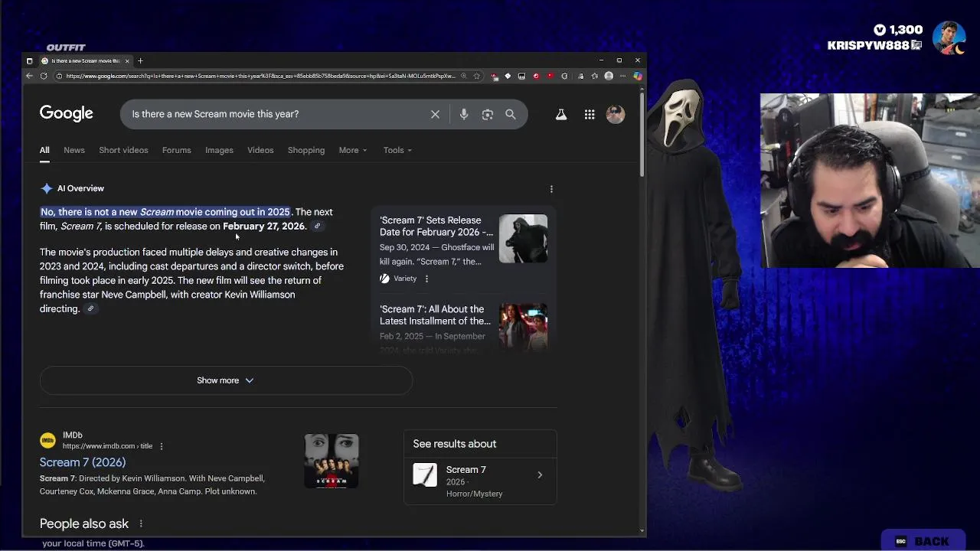The image size is (980, 551).
Task: Select the All results tab
Action: (x=44, y=150)
